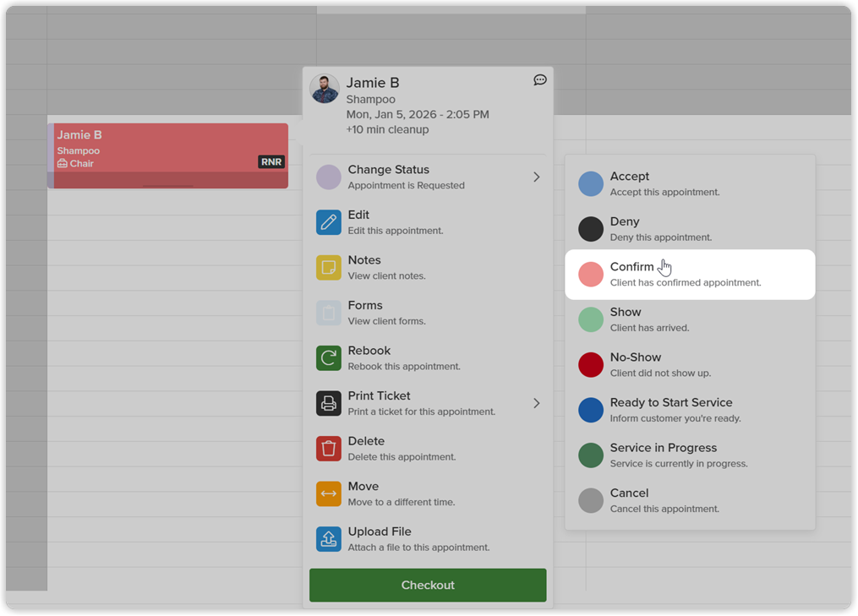This screenshot has height=616, width=858.
Task: Open Forms to view client forms
Action: 428,313
